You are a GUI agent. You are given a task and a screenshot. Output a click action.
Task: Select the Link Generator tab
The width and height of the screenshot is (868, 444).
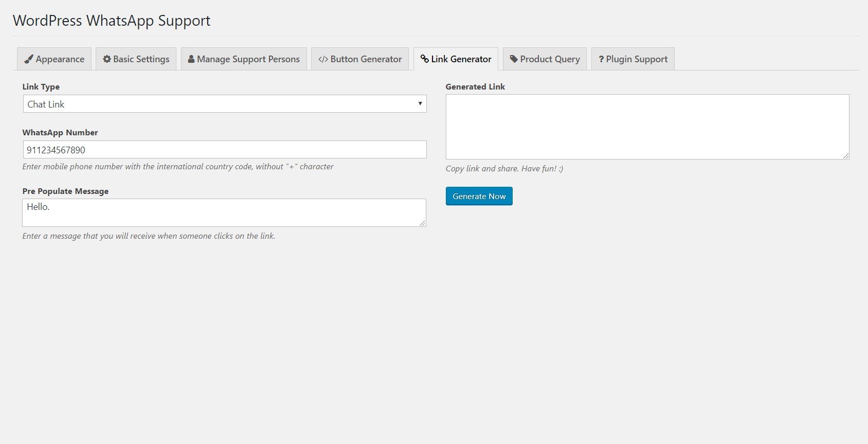pos(456,59)
